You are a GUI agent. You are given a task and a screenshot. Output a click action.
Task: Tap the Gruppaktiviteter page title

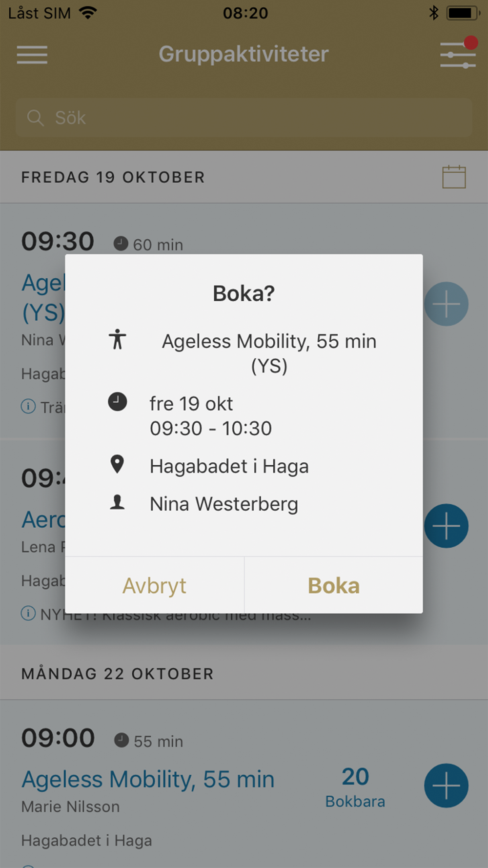pyautogui.click(x=244, y=54)
